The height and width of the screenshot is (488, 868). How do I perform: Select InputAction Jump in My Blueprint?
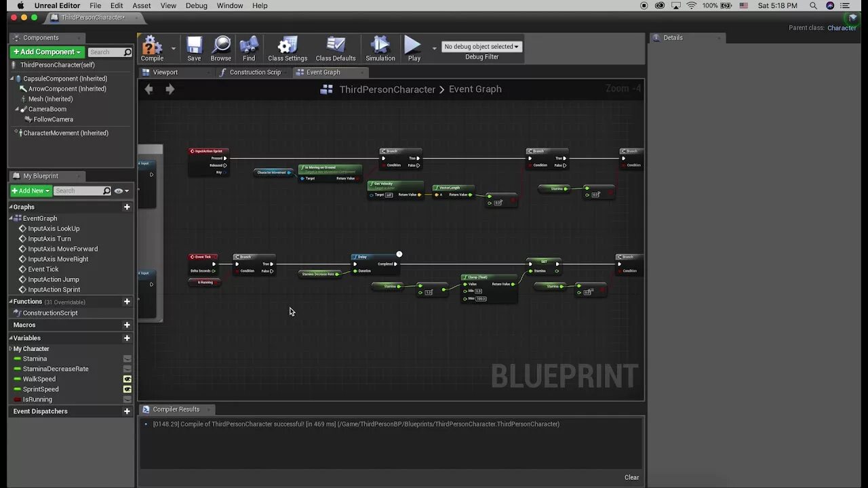pyautogui.click(x=54, y=279)
